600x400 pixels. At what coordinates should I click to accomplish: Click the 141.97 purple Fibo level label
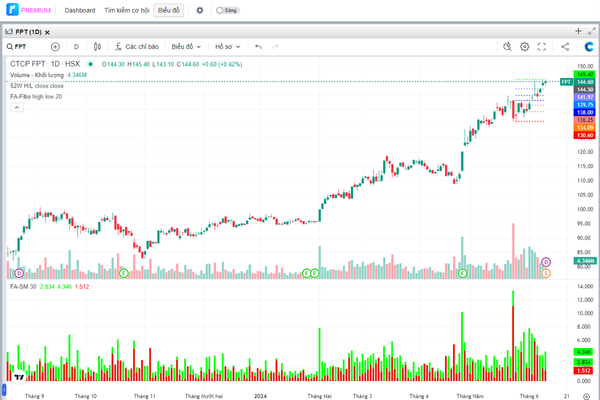[x=585, y=97]
